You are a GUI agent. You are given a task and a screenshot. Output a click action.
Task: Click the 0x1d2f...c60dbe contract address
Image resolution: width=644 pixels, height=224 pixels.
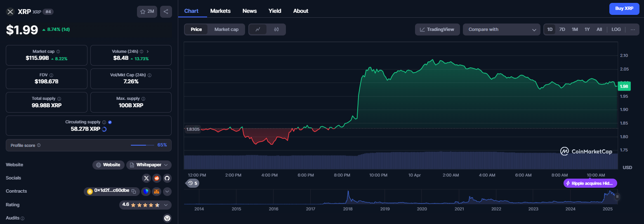[111, 191]
